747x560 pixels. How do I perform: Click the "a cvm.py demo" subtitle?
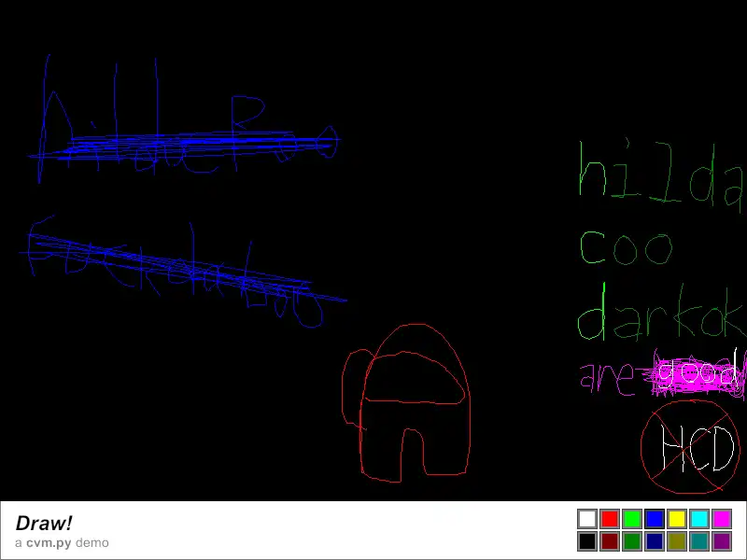62,543
